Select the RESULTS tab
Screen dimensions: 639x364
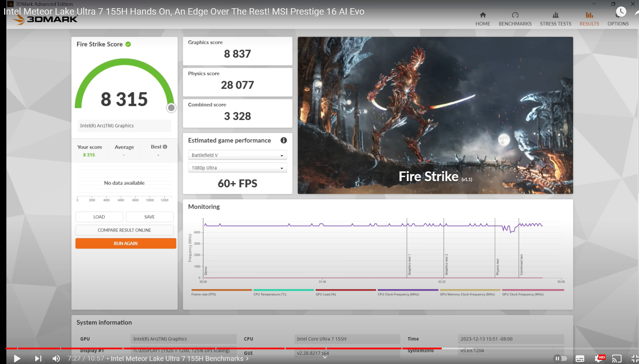589,19
